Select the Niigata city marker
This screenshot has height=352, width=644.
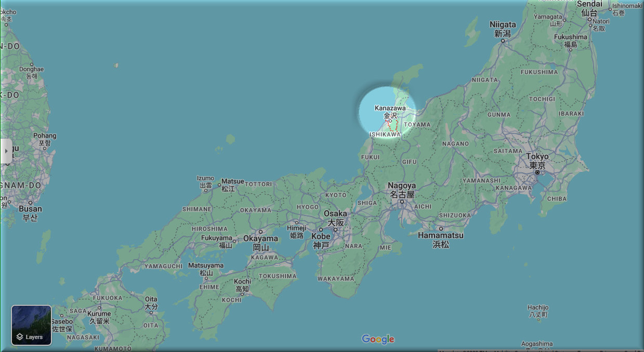pyautogui.click(x=503, y=40)
